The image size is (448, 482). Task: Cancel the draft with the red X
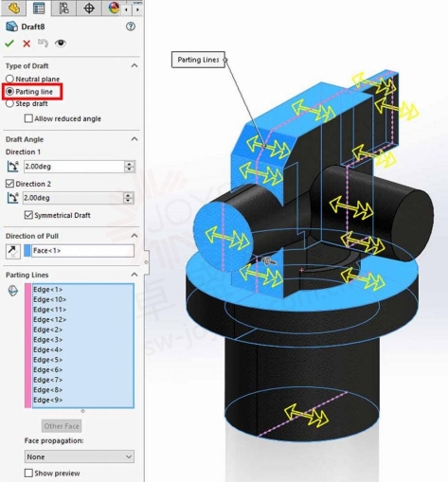27,44
